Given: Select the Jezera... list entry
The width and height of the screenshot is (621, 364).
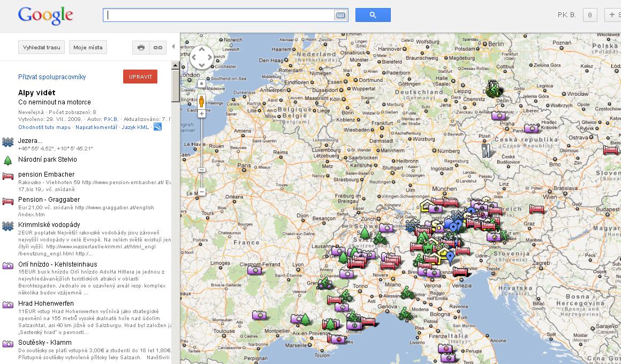Looking at the screenshot, I should (30, 141).
